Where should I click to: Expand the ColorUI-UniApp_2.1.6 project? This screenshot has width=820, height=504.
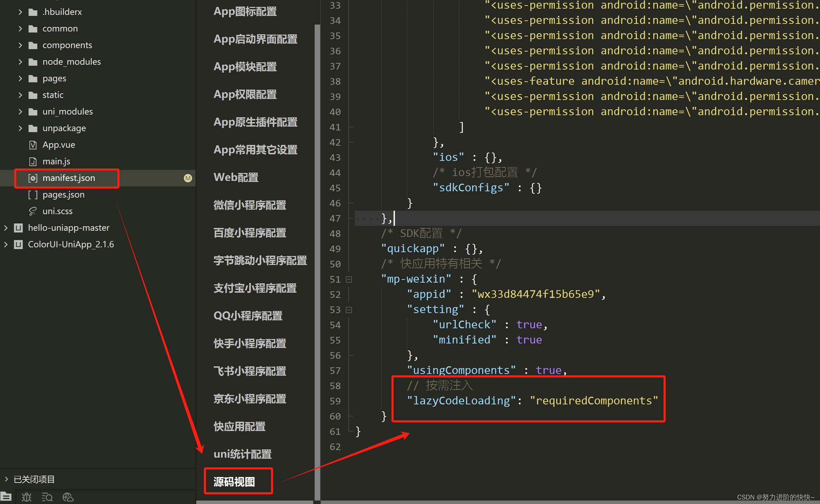point(6,245)
